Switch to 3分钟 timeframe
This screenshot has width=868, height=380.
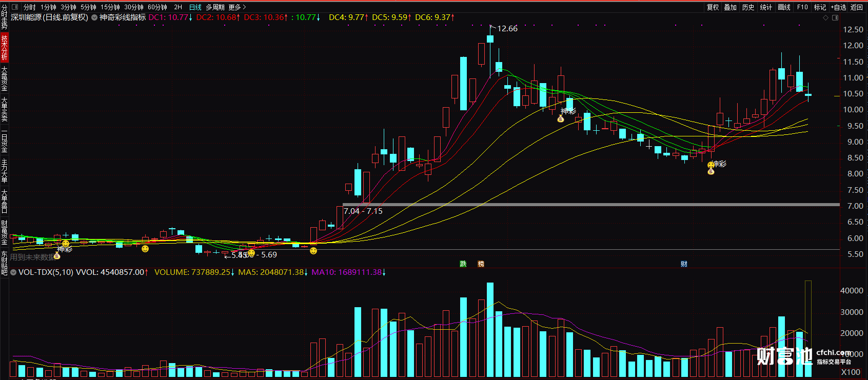point(68,7)
